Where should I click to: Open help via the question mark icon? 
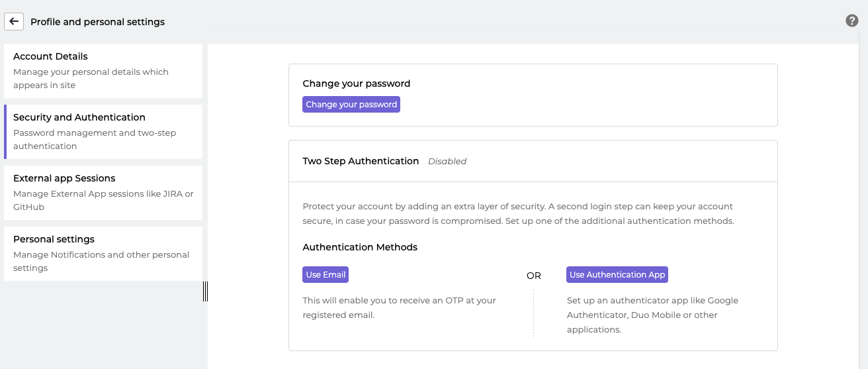click(852, 21)
